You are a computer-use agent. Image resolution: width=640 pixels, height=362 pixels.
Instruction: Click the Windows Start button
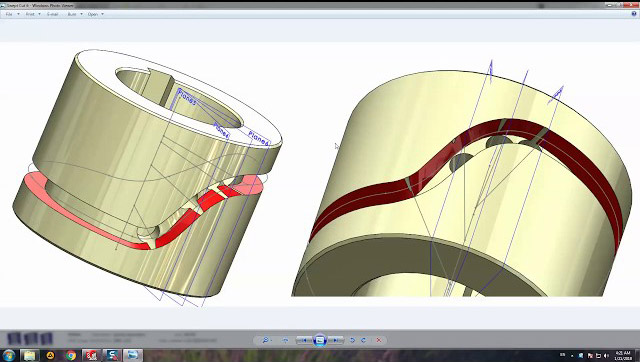pyautogui.click(x=8, y=355)
